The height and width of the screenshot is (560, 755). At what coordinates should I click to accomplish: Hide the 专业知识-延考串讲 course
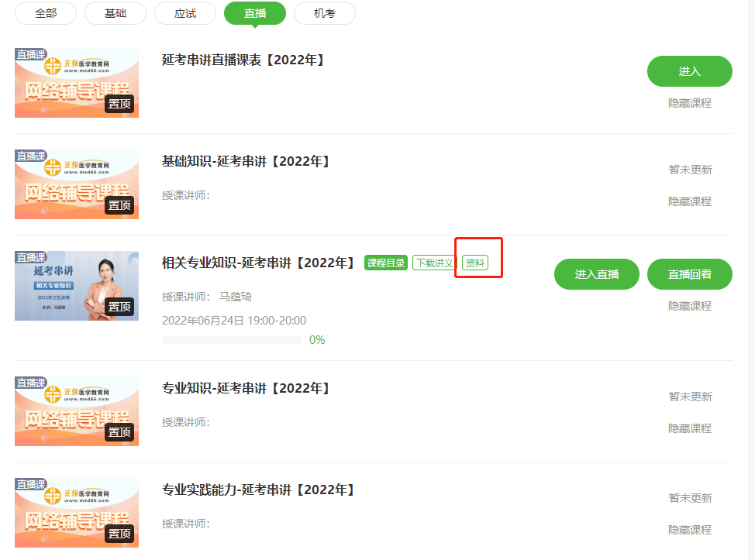pos(690,428)
